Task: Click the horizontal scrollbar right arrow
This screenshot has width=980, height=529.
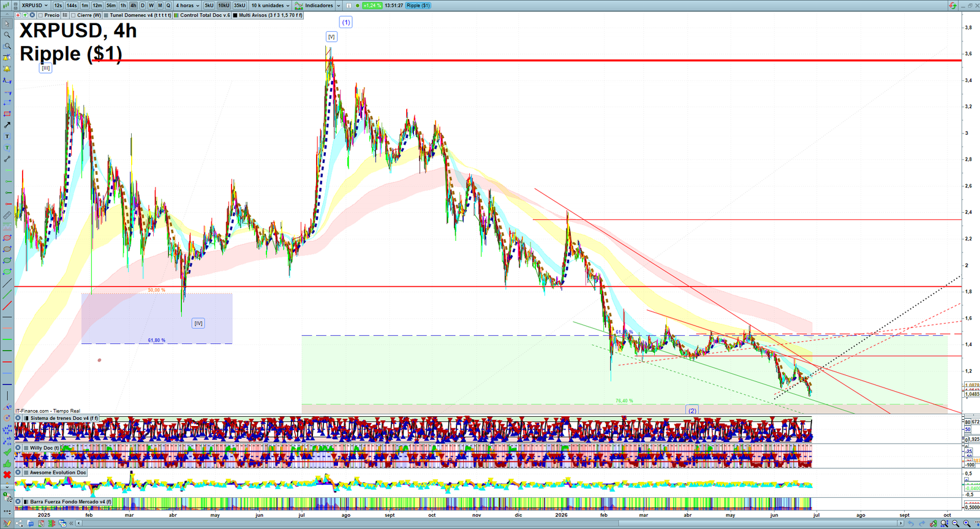Action: 900,523
